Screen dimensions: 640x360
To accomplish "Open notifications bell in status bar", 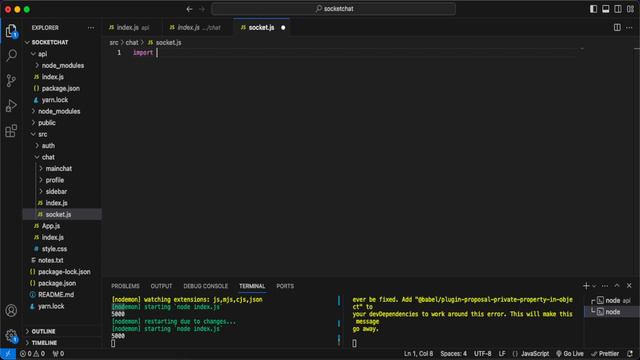I will 630,354.
